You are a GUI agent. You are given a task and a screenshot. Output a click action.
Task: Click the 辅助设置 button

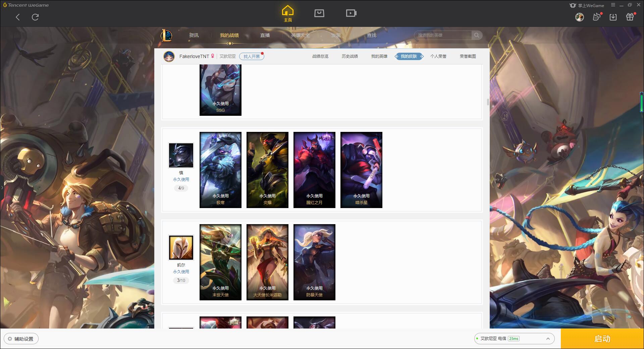(21, 339)
